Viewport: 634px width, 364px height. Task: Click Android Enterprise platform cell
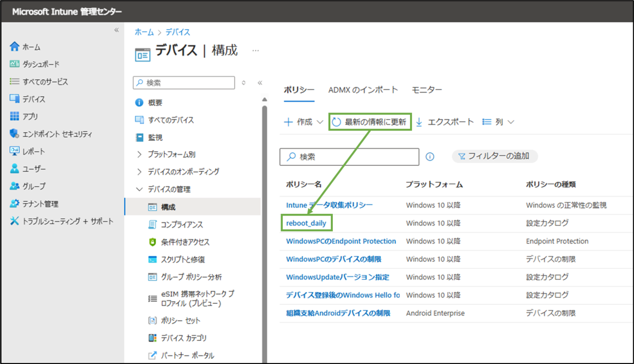pyautogui.click(x=435, y=313)
